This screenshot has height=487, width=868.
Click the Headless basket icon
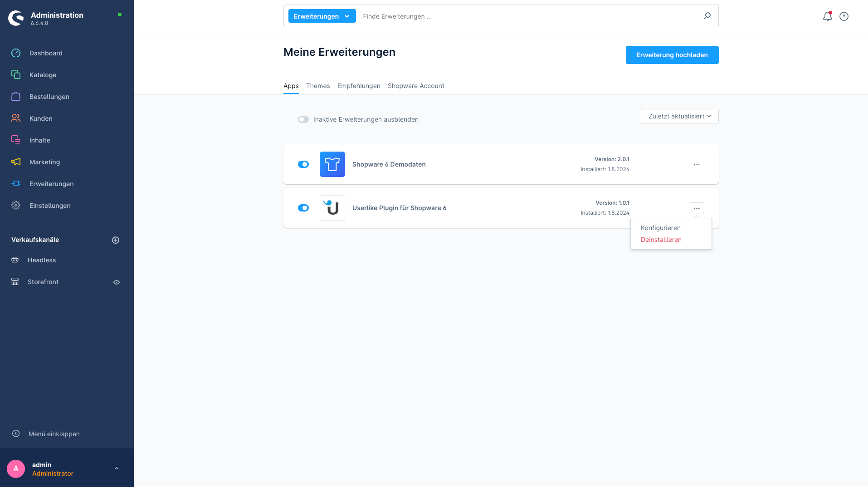coord(15,260)
